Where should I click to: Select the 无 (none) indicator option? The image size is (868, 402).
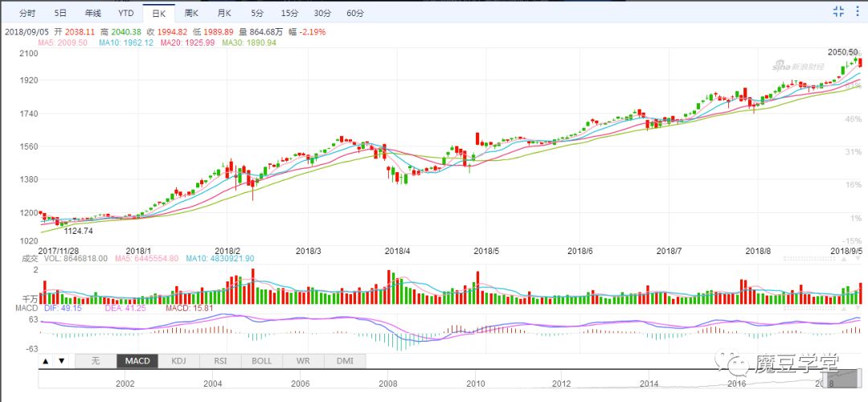tap(95, 361)
